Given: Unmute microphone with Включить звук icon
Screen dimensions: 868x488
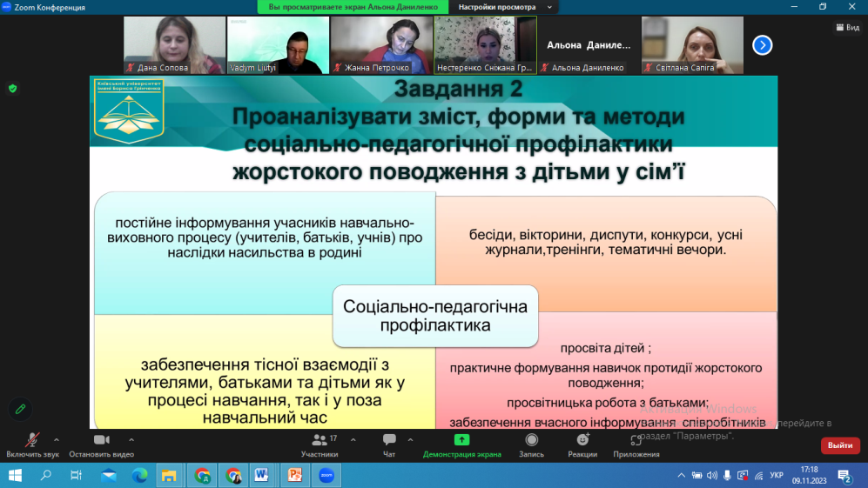Looking at the screenshot, I should (x=32, y=441).
